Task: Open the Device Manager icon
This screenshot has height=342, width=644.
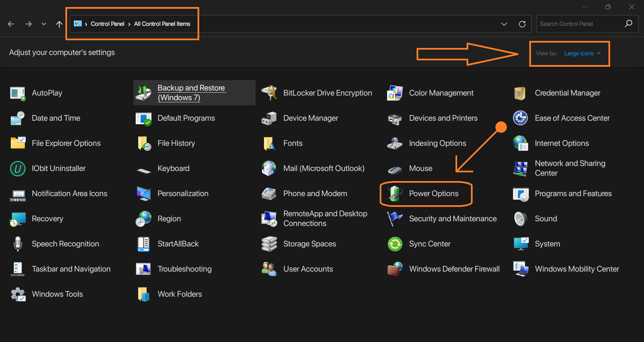Action: pos(269,118)
